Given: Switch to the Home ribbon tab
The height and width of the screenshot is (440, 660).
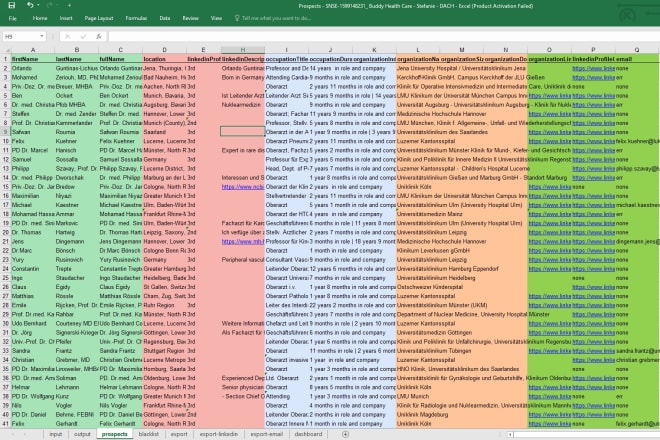Looking at the screenshot, I should tap(40, 18).
